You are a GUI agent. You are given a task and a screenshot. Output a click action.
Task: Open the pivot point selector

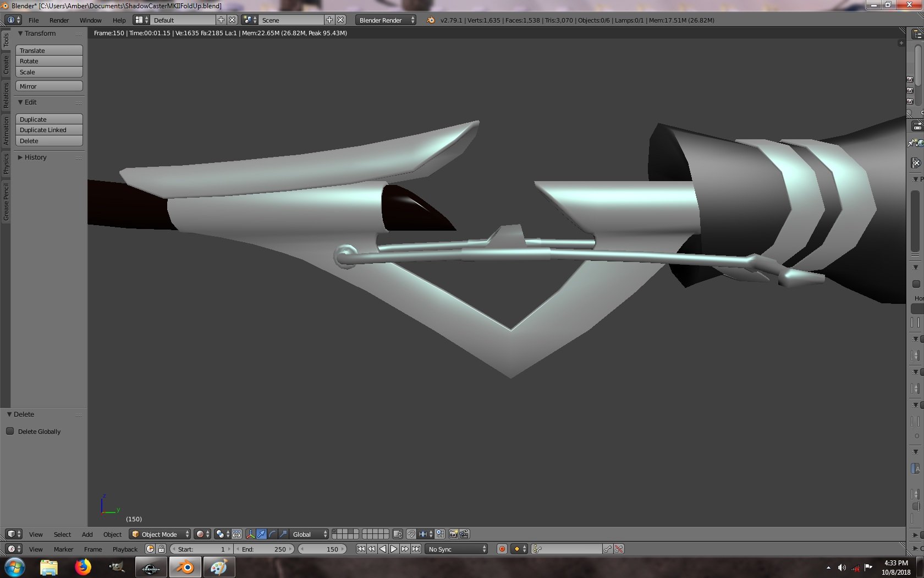pyautogui.click(x=223, y=534)
